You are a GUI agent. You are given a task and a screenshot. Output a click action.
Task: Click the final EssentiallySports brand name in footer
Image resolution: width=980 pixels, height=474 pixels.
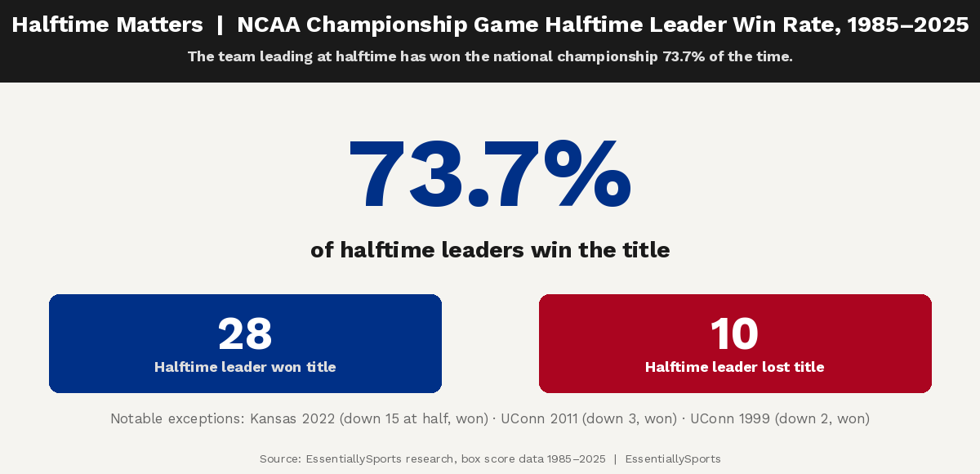[x=673, y=459]
